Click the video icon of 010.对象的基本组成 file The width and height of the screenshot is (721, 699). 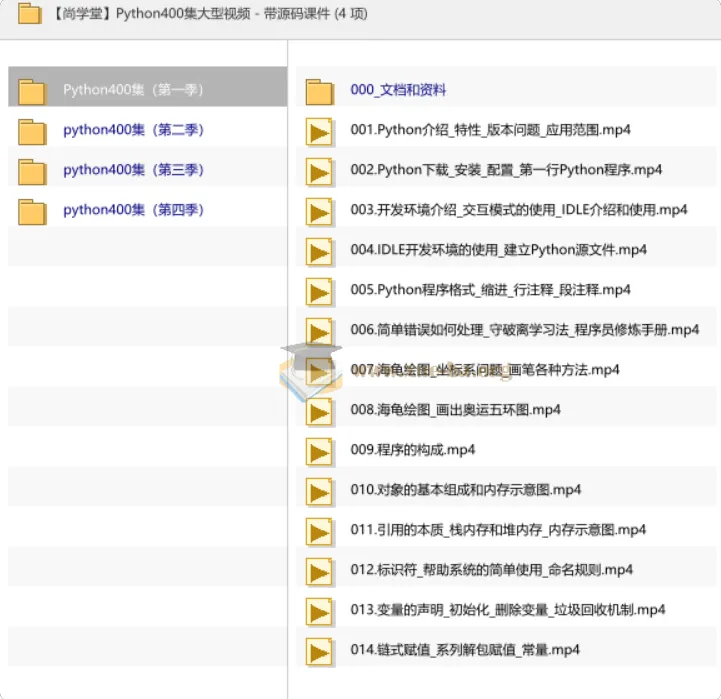[320, 493]
